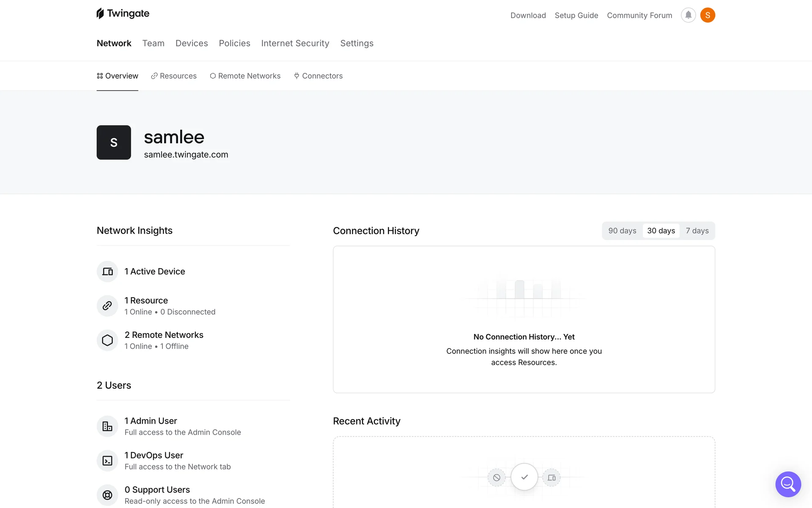Switch to the Resources sub-tab
812x508 pixels.
click(174, 76)
